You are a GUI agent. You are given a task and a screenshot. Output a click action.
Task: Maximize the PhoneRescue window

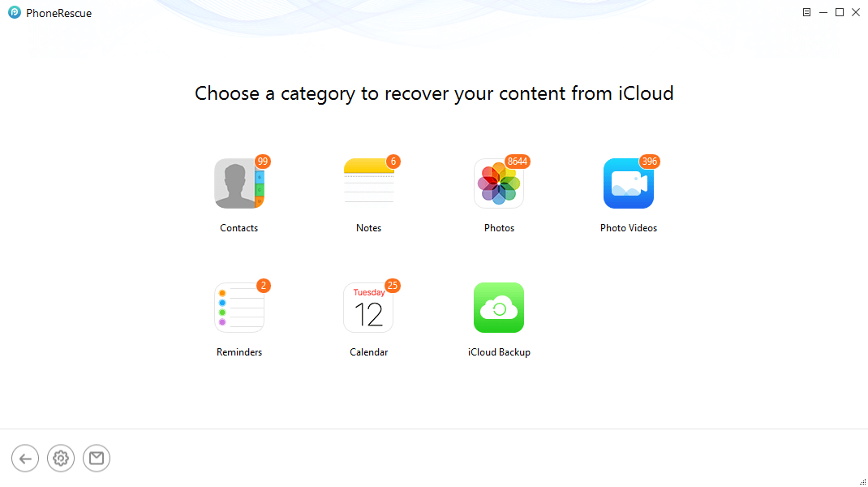(x=840, y=12)
